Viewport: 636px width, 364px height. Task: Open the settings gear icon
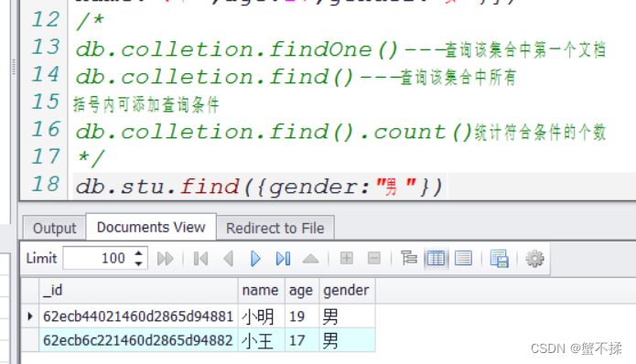click(534, 259)
